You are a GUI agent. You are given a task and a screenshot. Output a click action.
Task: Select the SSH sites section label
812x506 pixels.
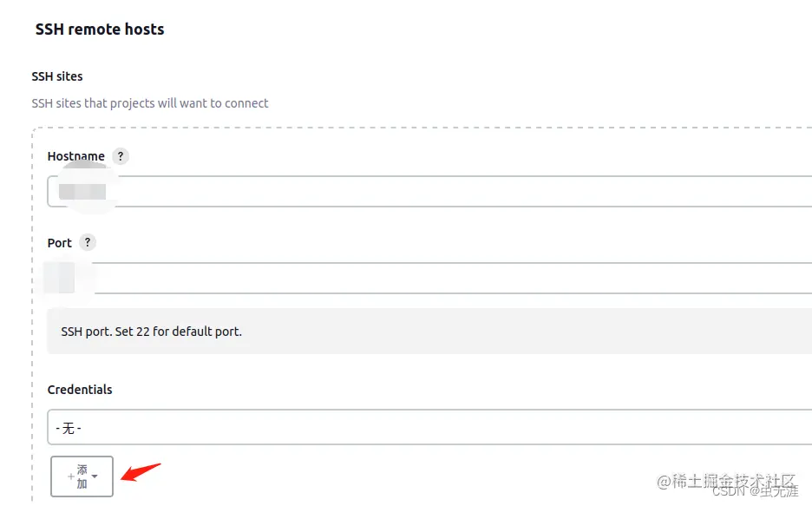[57, 76]
